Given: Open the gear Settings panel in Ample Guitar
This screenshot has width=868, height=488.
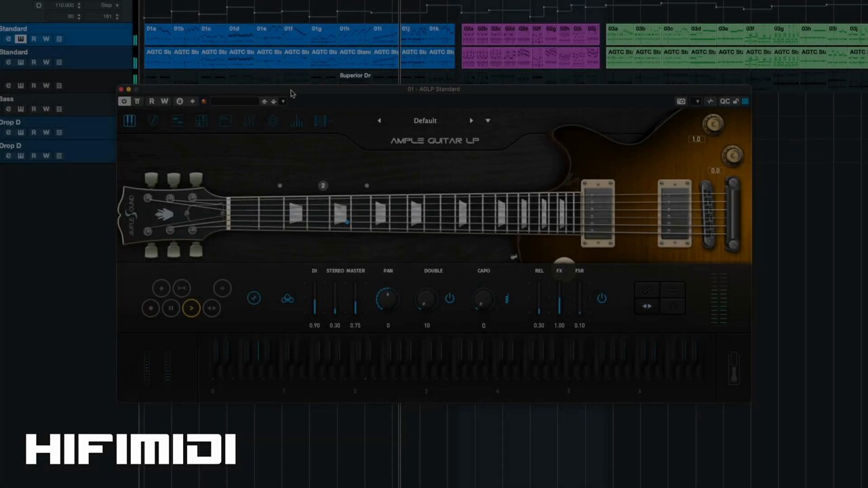Looking at the screenshot, I should (x=273, y=121).
